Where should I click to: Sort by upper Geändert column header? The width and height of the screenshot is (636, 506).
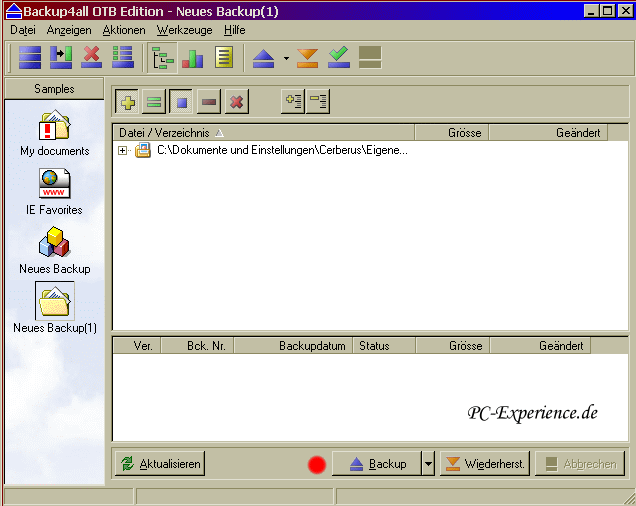point(548,133)
